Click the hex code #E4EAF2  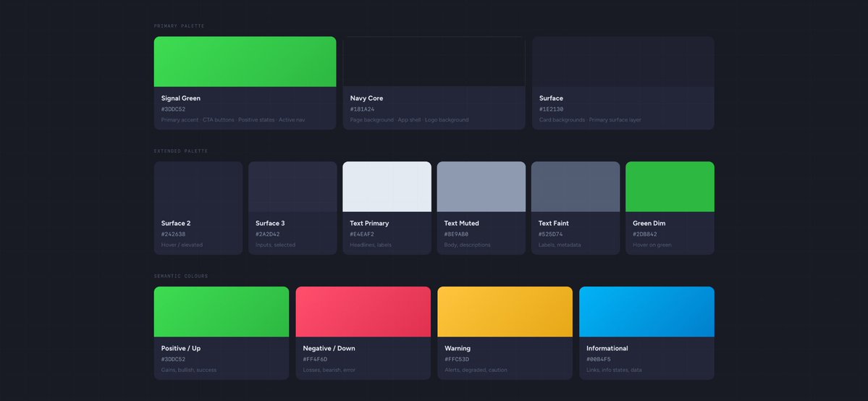click(362, 235)
